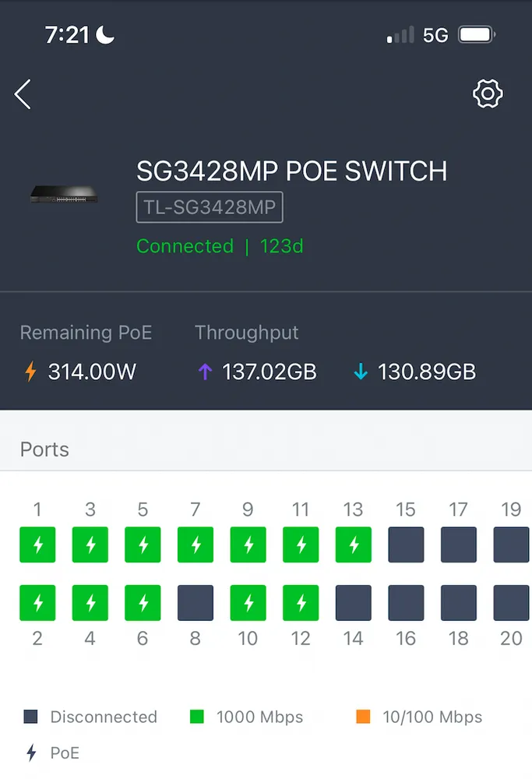Screen dimensions: 532x779
Task: Tap the Remaining PoE 314.00W value
Action: (92, 372)
